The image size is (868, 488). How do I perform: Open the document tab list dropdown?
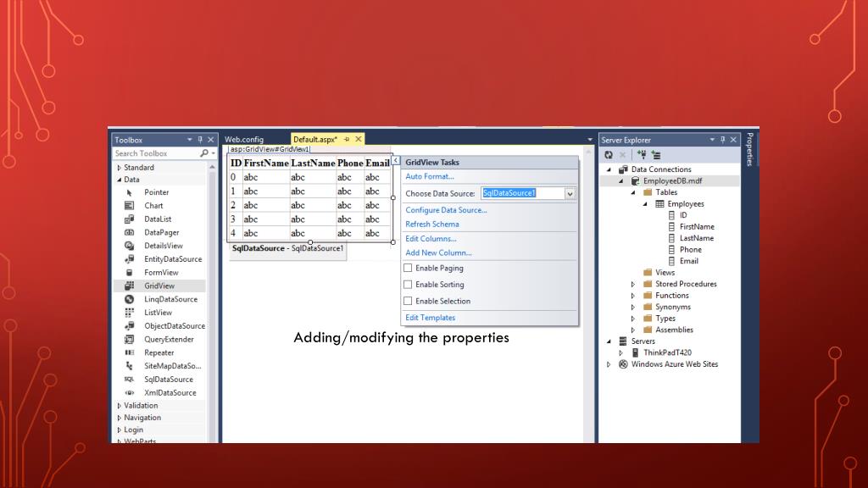(x=590, y=140)
